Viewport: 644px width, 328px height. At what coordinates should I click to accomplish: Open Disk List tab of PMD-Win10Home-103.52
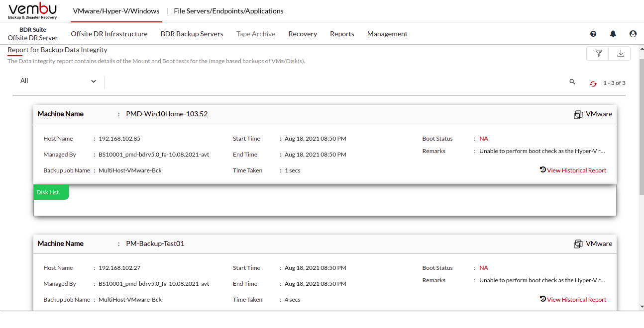51,192
